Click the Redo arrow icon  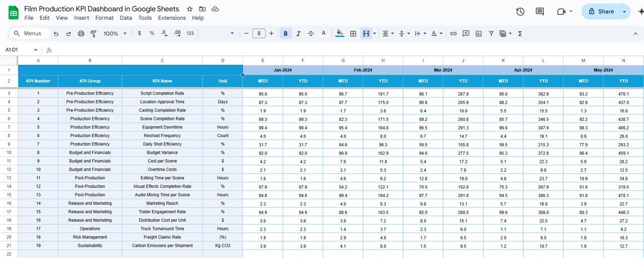(68, 34)
